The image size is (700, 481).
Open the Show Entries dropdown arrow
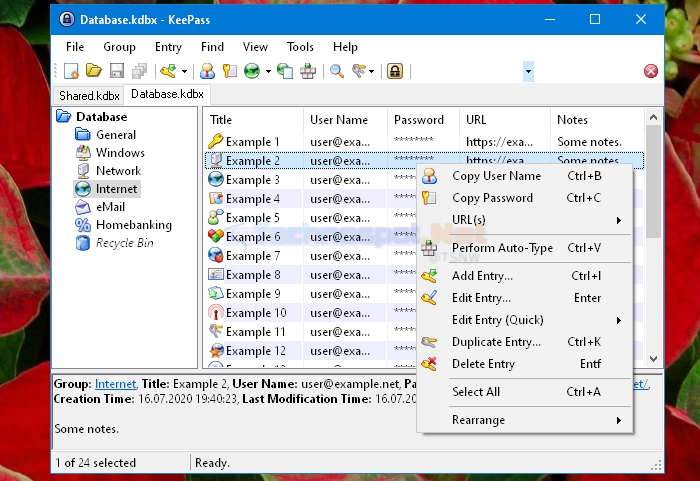pos(371,71)
